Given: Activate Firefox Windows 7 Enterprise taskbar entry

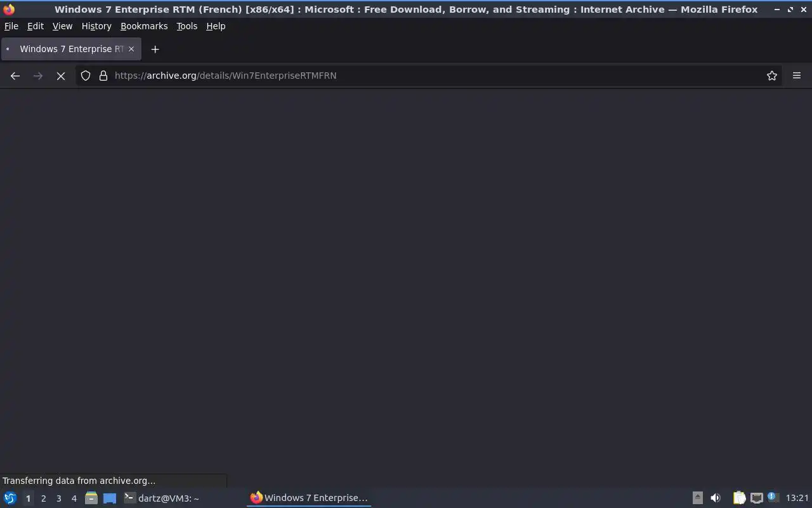Looking at the screenshot, I should point(309,498).
